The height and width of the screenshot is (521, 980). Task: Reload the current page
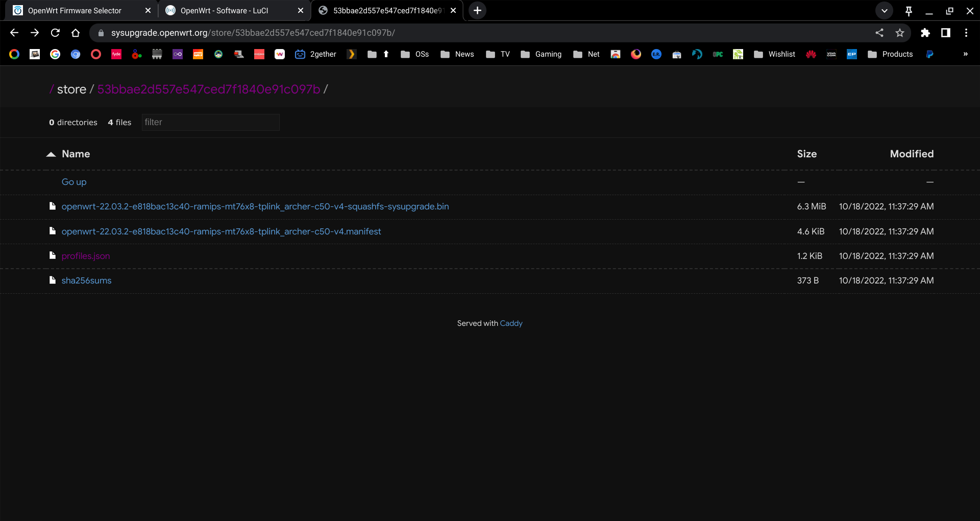point(55,33)
